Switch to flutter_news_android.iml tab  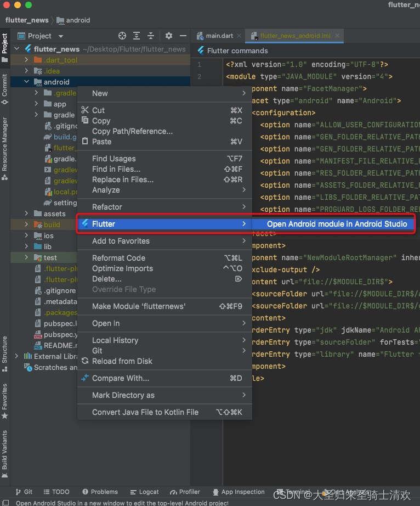click(x=295, y=36)
